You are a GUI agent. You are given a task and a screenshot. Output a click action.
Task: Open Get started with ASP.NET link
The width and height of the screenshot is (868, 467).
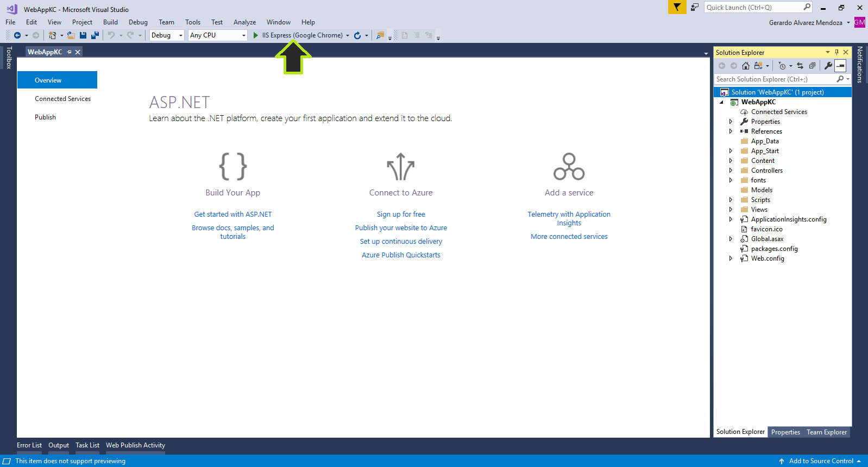[233, 214]
